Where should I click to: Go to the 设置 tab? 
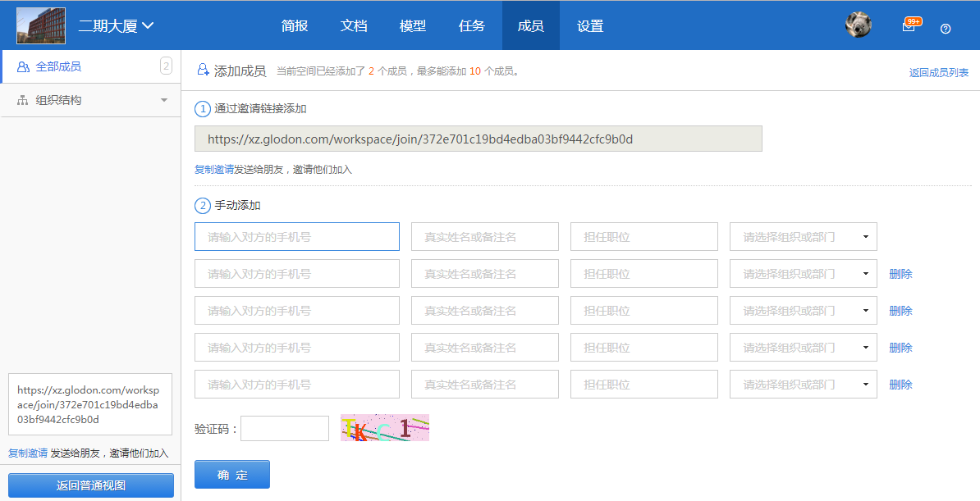click(x=590, y=25)
